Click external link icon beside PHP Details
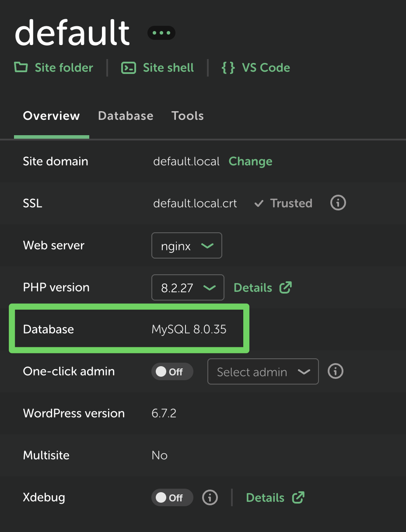This screenshot has height=532, width=406. (286, 287)
